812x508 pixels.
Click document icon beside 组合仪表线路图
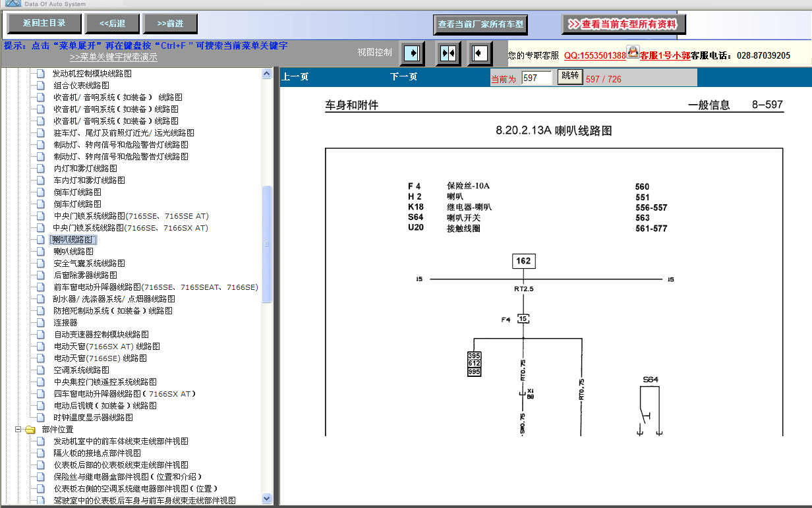point(41,86)
